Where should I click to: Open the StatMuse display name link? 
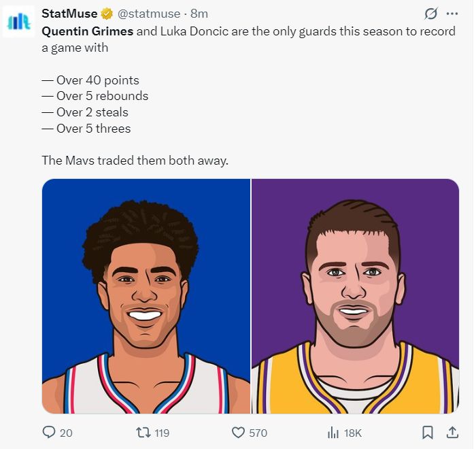[69, 14]
